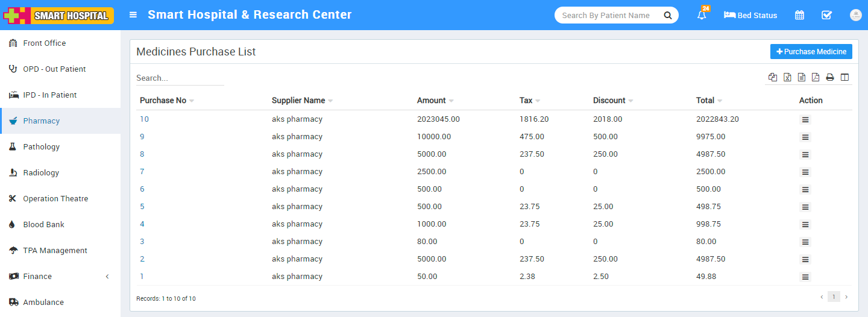Screen dimensions: 868x317
Task: Export the purchase list to Excel
Action: pos(787,77)
